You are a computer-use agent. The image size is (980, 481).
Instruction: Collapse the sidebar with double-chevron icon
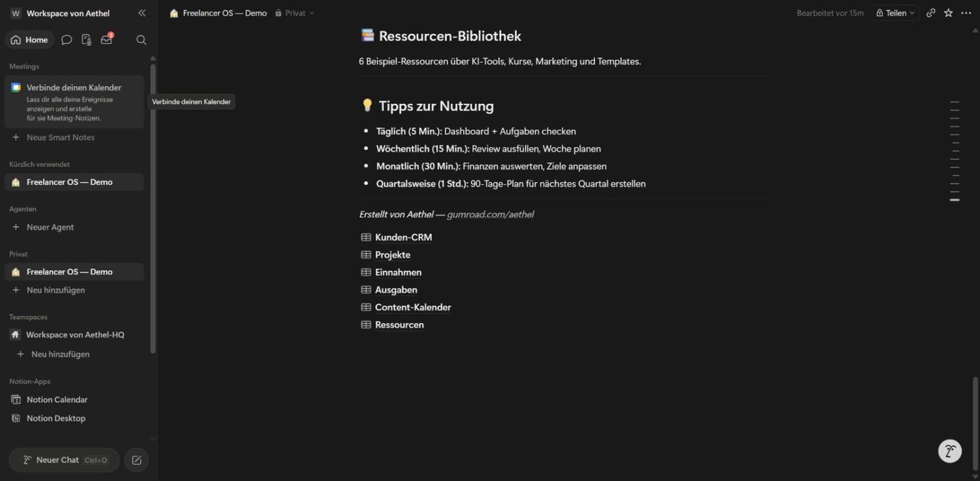pyautogui.click(x=142, y=13)
